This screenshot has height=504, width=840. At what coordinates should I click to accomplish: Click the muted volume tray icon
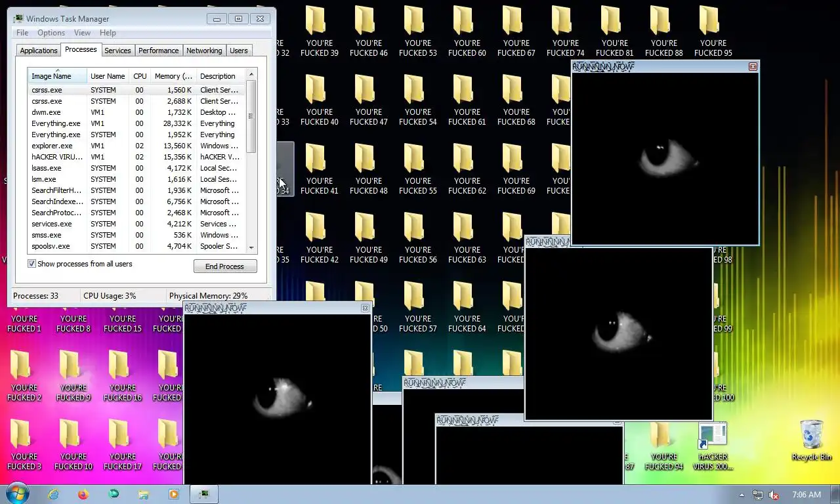point(774,495)
